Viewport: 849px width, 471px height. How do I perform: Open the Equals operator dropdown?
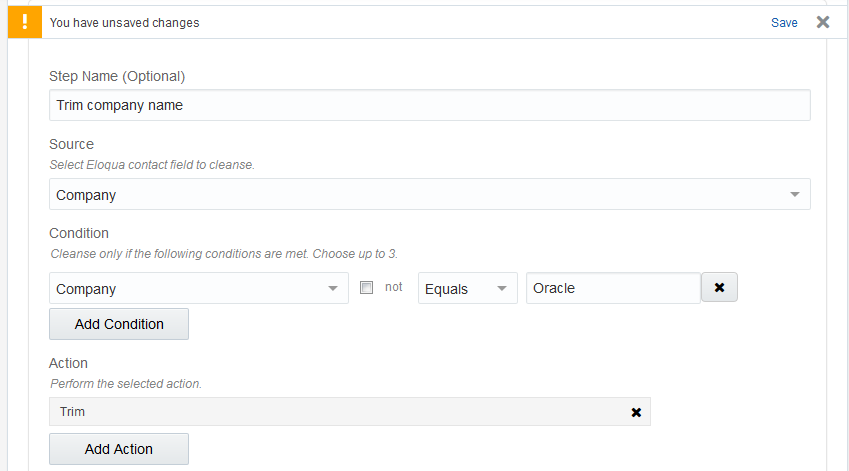[x=467, y=289]
